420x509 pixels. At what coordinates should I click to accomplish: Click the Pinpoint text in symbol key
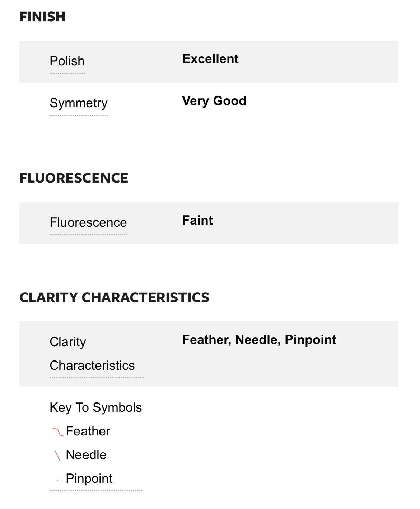[89, 479]
